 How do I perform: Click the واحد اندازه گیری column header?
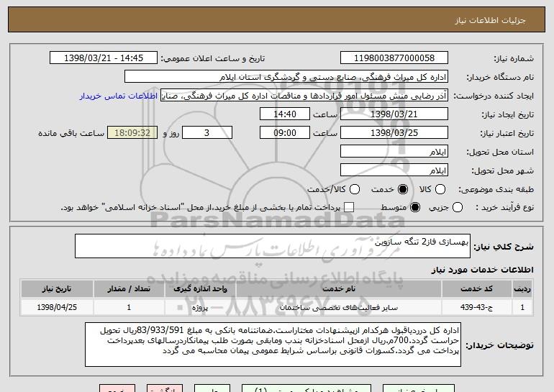[200, 289]
